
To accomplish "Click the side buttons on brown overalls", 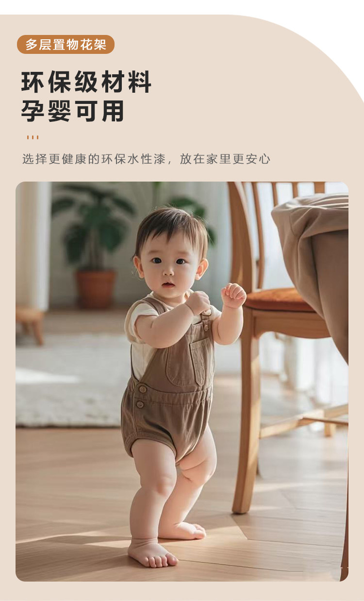I will coord(141,397).
